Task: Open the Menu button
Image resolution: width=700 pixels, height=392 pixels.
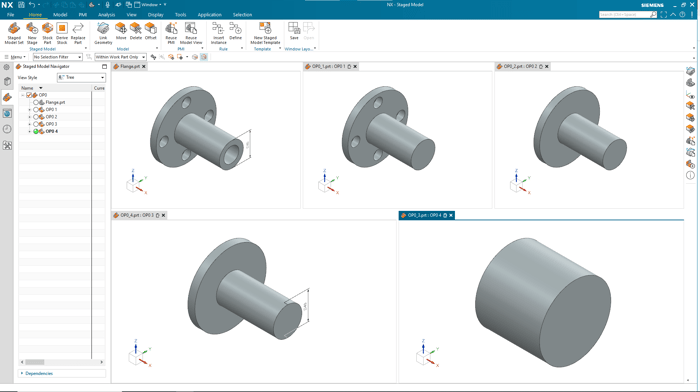Action: coord(15,57)
